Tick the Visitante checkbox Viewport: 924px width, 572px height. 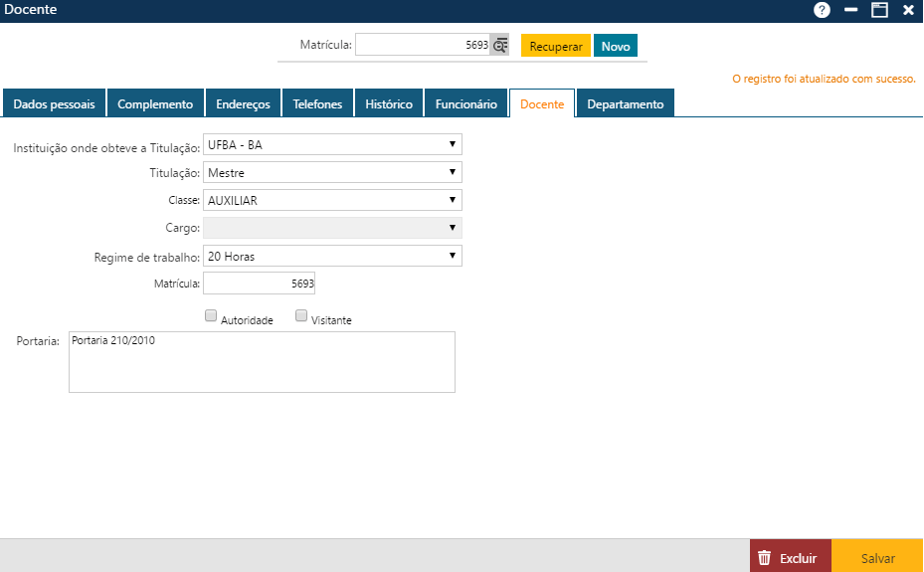coord(301,315)
